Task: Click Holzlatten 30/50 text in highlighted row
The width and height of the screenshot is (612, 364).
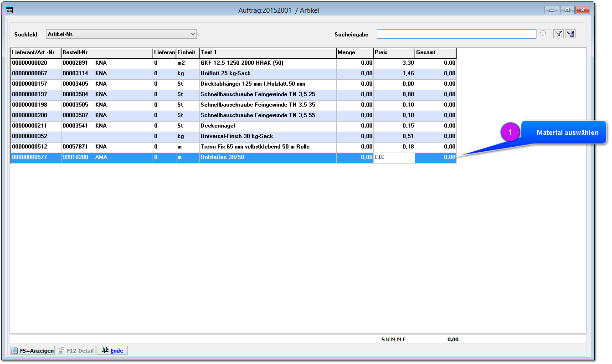Action: click(x=222, y=157)
